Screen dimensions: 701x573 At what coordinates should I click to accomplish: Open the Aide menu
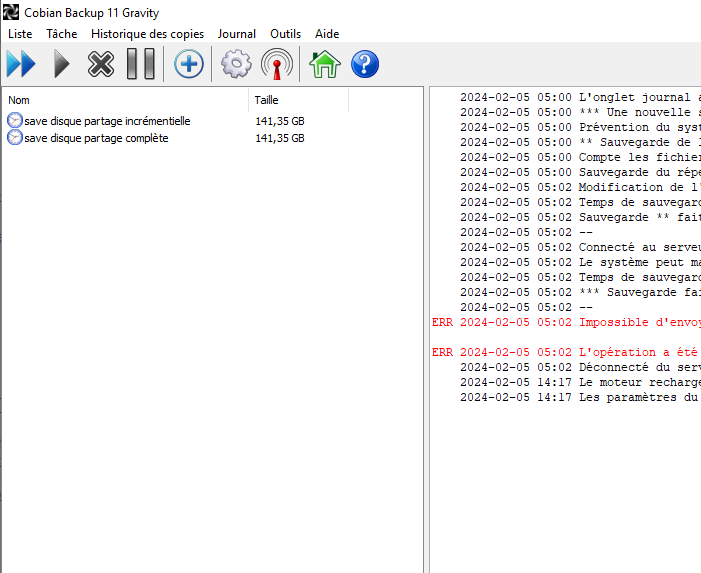tap(327, 34)
